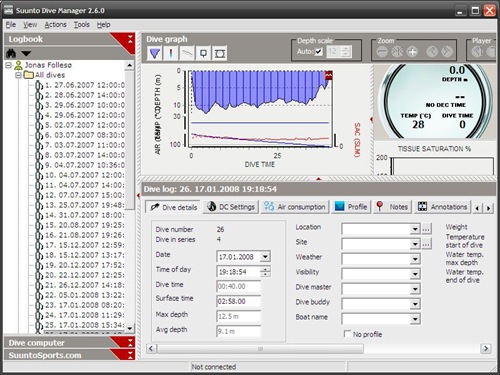Click the logbook scrollbar down arrow
500x375 pixels.
coord(130,329)
